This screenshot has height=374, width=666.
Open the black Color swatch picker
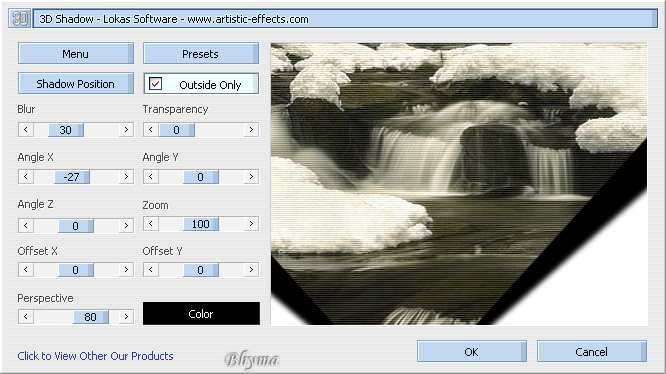[x=201, y=313]
